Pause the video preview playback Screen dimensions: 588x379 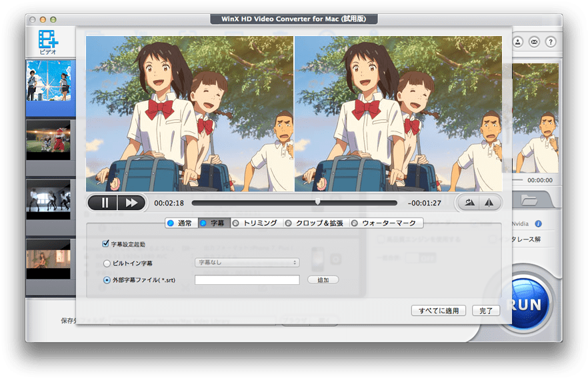pos(103,202)
